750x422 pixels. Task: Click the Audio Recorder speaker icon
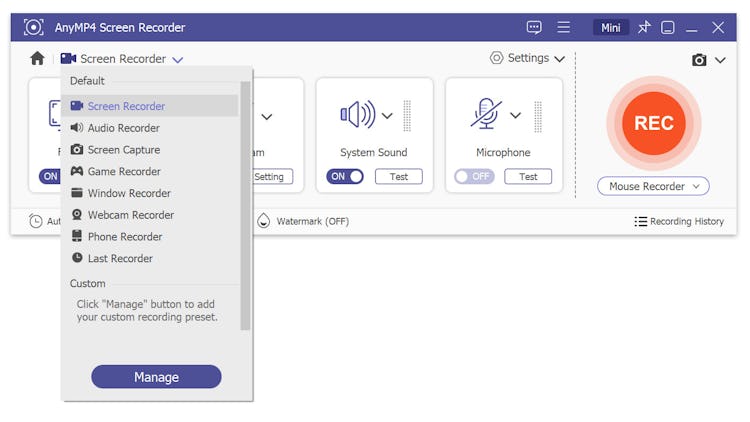coord(77,127)
